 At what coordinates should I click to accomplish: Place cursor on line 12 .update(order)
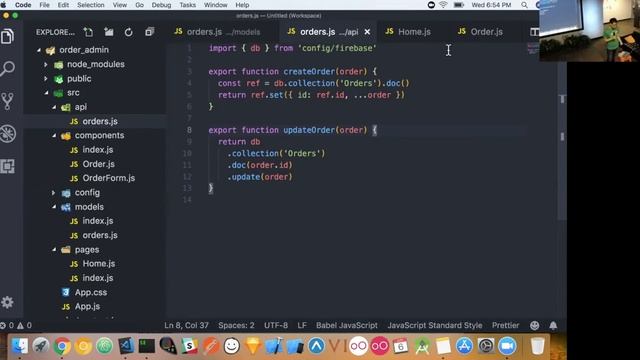point(260,177)
